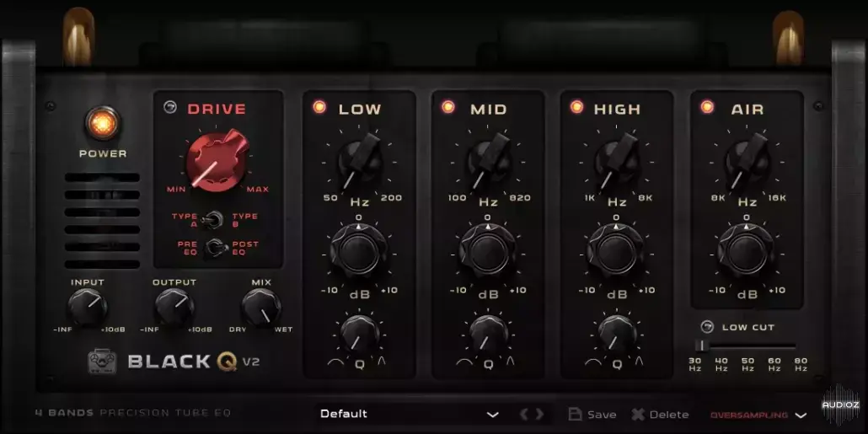The image size is (868, 434).
Task: Click the MID band Hz frequency knob
Action: point(489,162)
